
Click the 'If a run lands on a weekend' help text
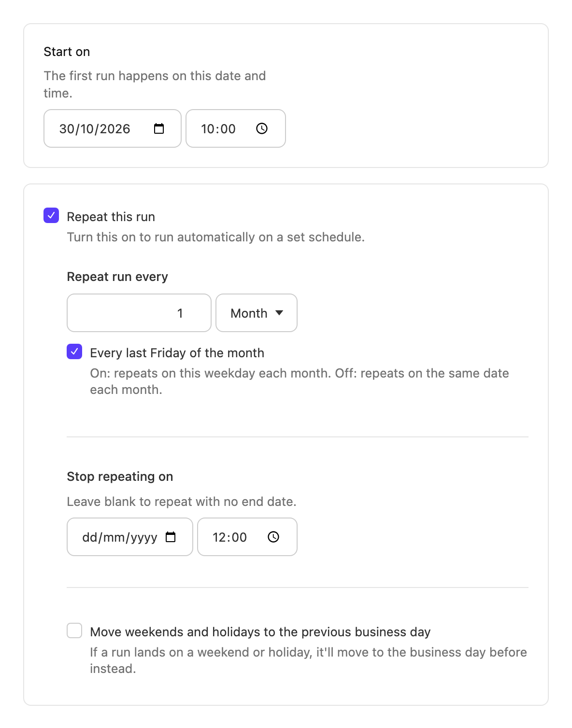click(x=308, y=660)
